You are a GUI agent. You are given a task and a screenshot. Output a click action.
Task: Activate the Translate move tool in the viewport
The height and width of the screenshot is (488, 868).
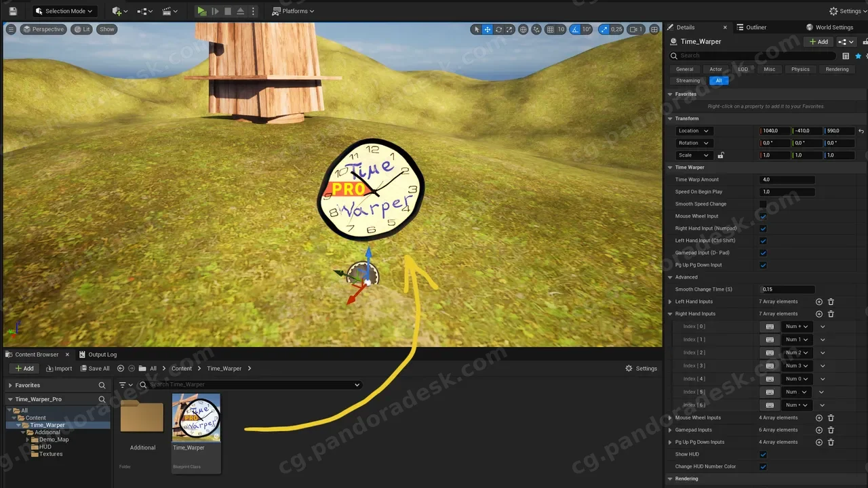click(x=488, y=29)
